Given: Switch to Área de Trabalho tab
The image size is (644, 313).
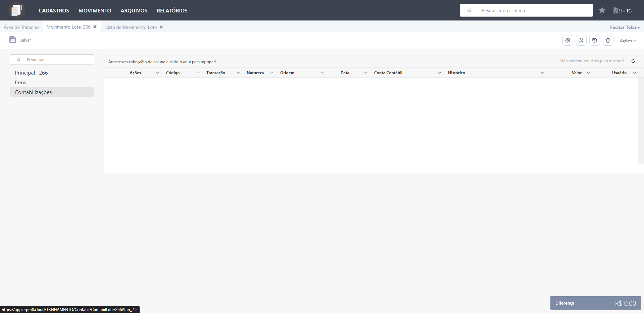Looking at the screenshot, I should click(x=21, y=27).
